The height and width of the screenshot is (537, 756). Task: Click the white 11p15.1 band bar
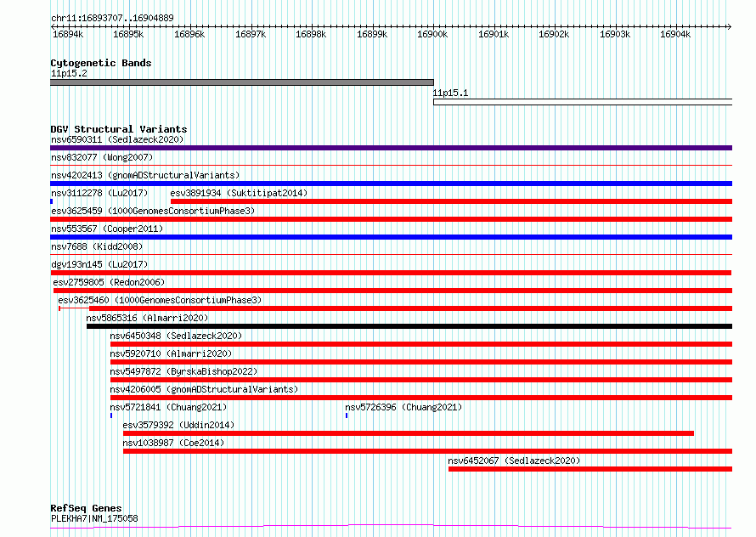583,102
